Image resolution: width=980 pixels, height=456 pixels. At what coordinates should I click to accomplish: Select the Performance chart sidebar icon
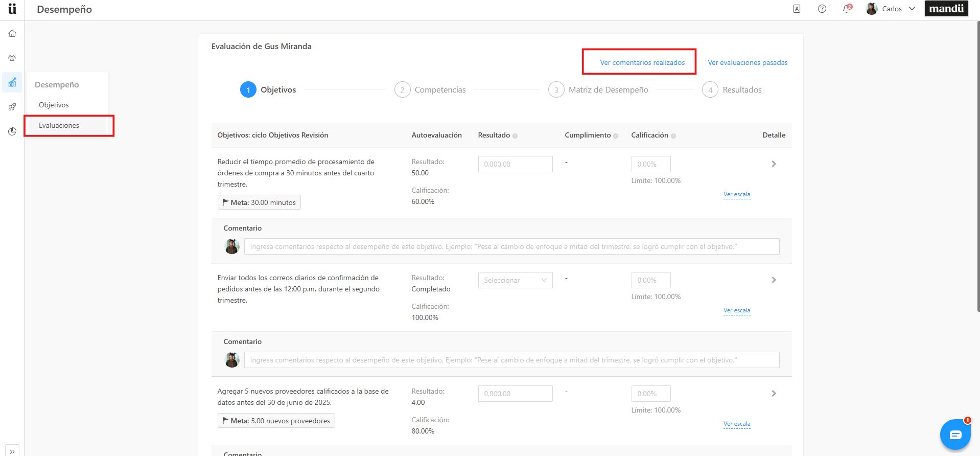12,82
